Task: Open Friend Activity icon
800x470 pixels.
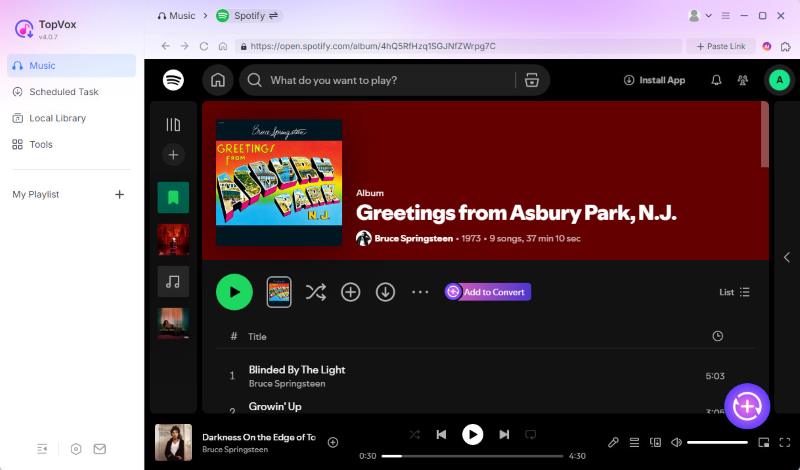Action: coord(743,80)
